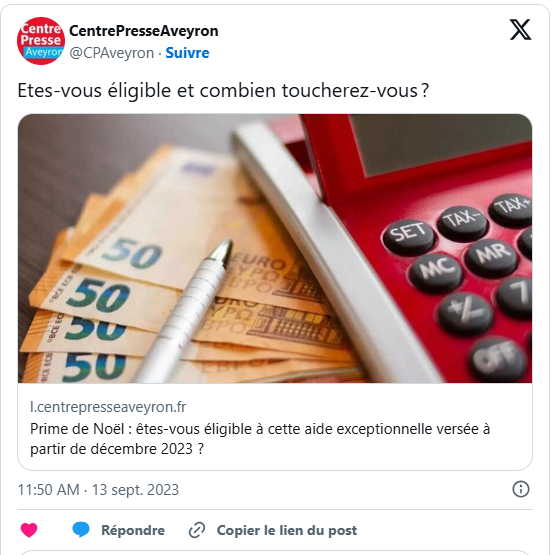Image resolution: width=553 pixels, height=555 pixels.
Task: Click Copier le lien du post
Action: pos(287,530)
